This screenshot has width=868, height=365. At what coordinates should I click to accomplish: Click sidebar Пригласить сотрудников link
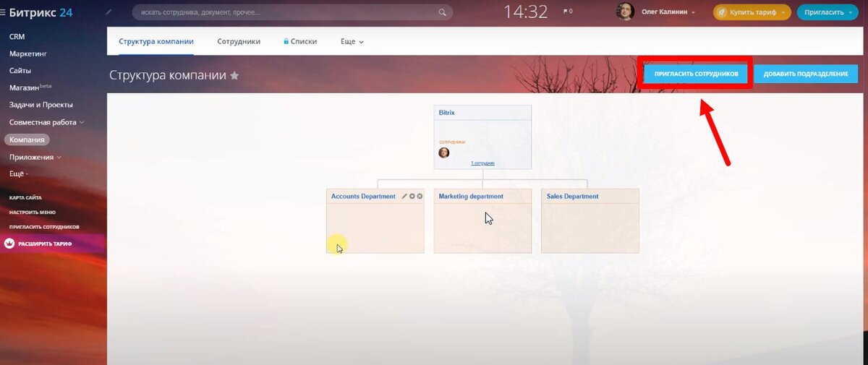pos(44,226)
